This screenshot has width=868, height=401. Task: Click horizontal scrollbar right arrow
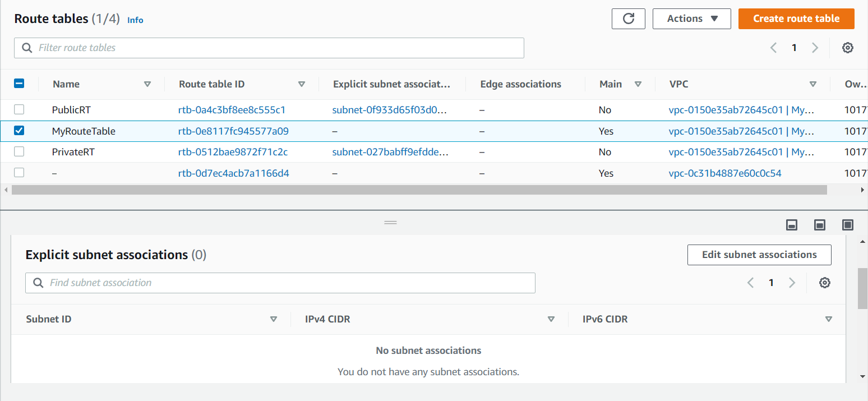pyautogui.click(x=862, y=190)
